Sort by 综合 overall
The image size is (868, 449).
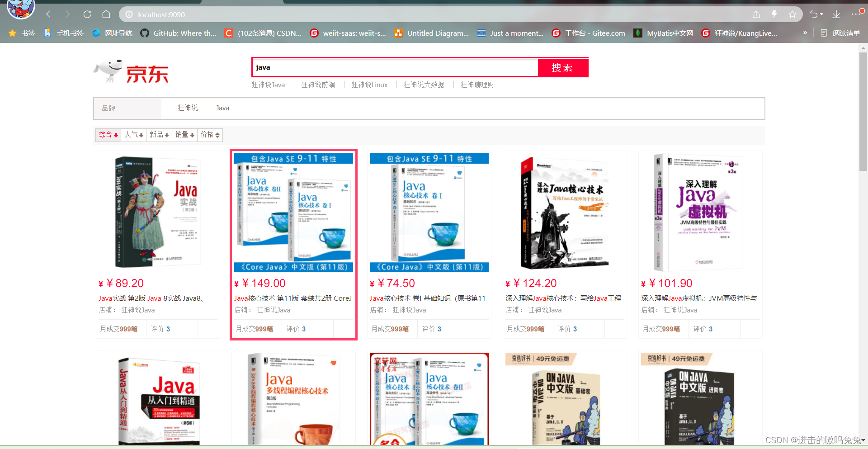click(x=108, y=135)
